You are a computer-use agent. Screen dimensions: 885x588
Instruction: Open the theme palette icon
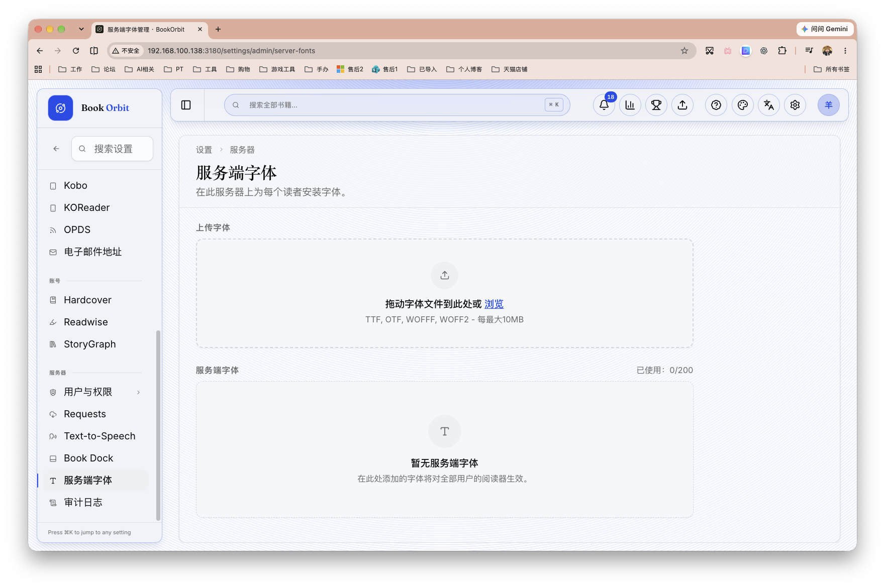(x=743, y=105)
